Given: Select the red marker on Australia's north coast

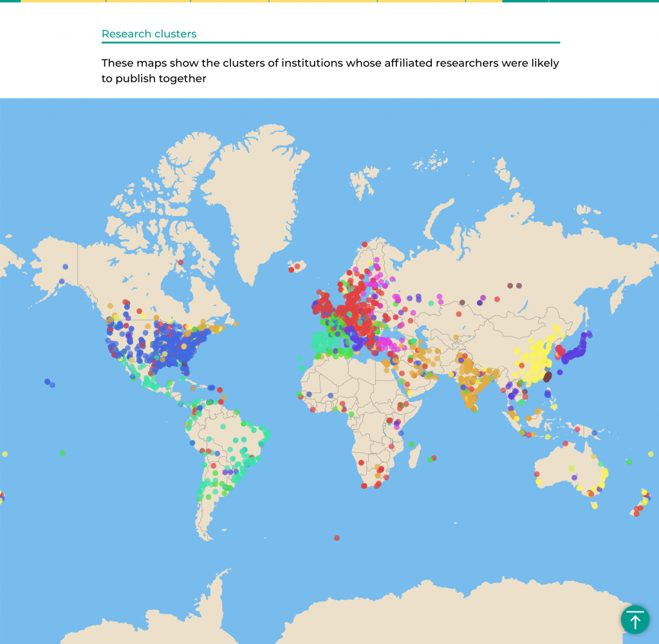Looking at the screenshot, I should tap(564, 443).
